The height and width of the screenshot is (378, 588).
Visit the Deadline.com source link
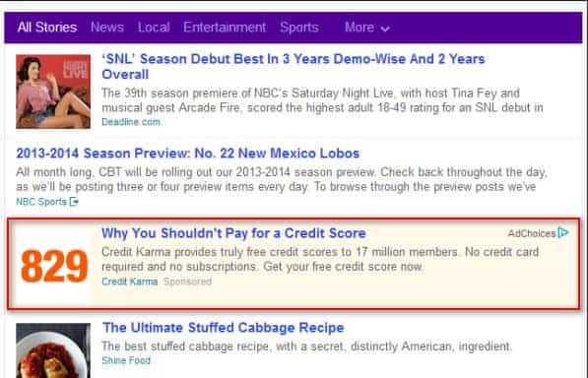point(131,122)
